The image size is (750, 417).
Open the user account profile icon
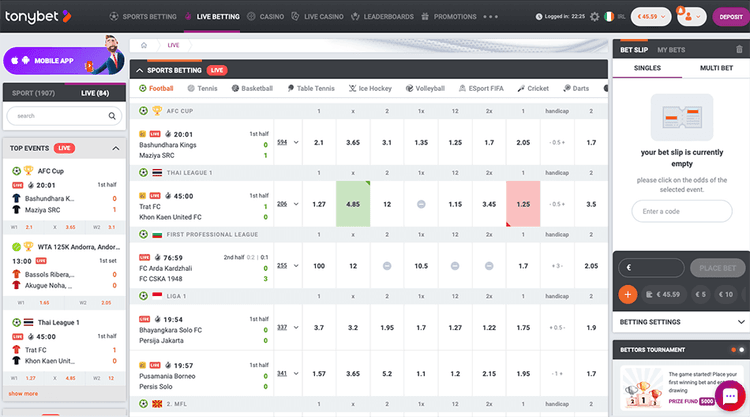pos(691,17)
